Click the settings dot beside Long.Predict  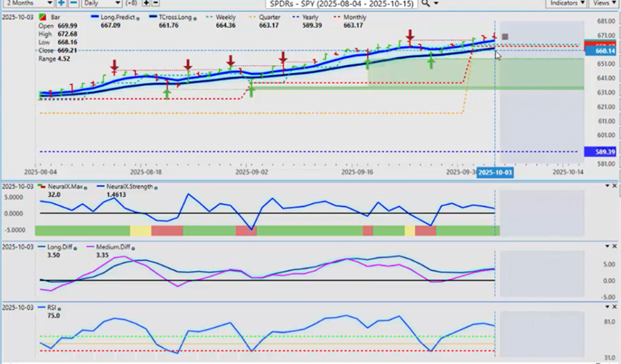[136, 18]
